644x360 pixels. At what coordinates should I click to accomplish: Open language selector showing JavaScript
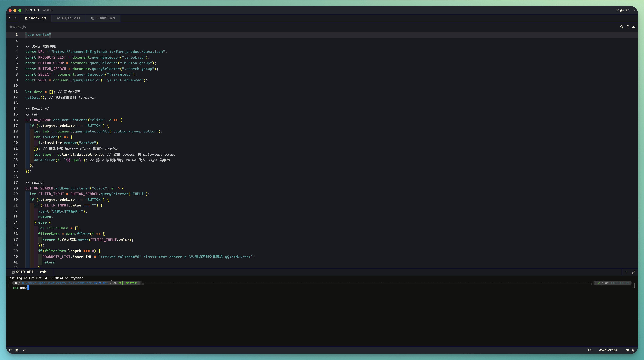coord(608,350)
